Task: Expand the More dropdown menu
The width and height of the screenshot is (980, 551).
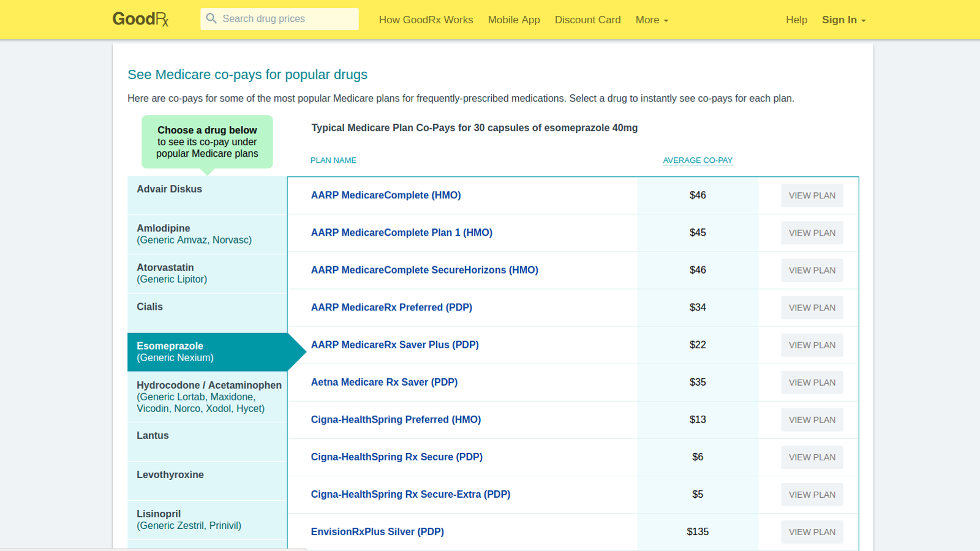Action: [652, 20]
